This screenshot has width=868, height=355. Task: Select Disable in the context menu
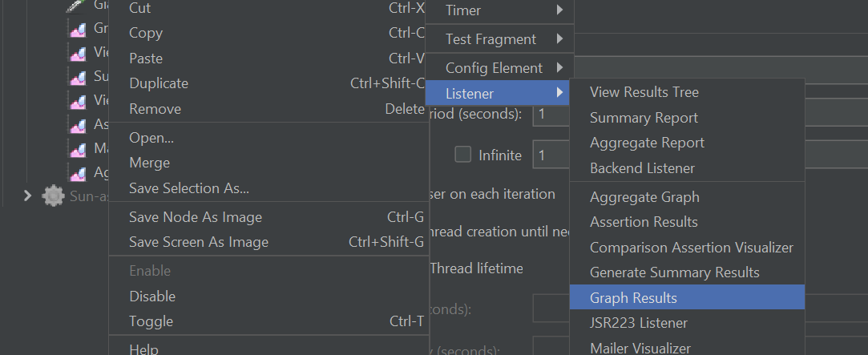pyautogui.click(x=152, y=296)
